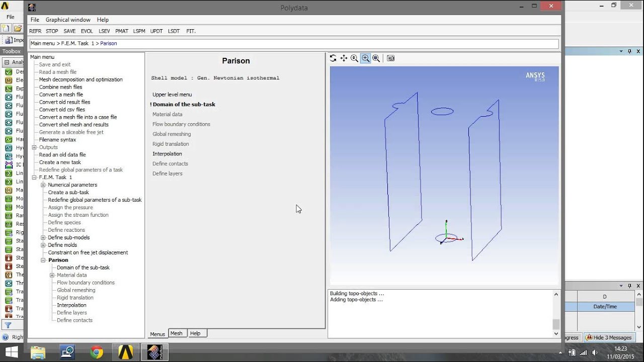Expand the Define molds node
Screen dimensions: 644x362
43,245
